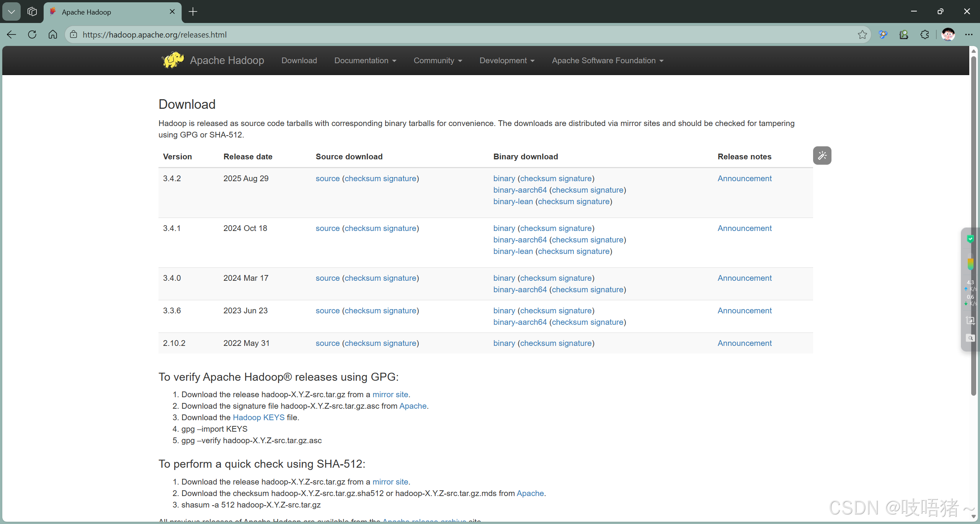This screenshot has width=980, height=524.
Task: Reload the page with refresh icon
Action: tap(32, 34)
